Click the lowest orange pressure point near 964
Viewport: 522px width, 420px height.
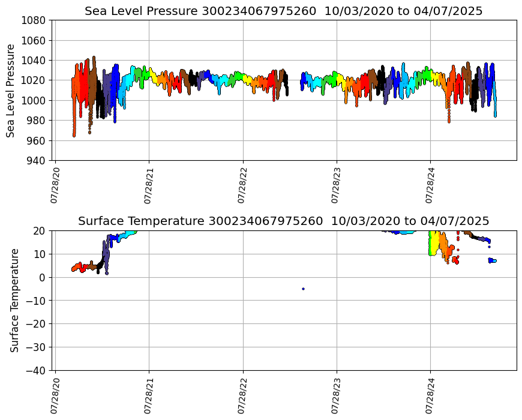coord(74,135)
